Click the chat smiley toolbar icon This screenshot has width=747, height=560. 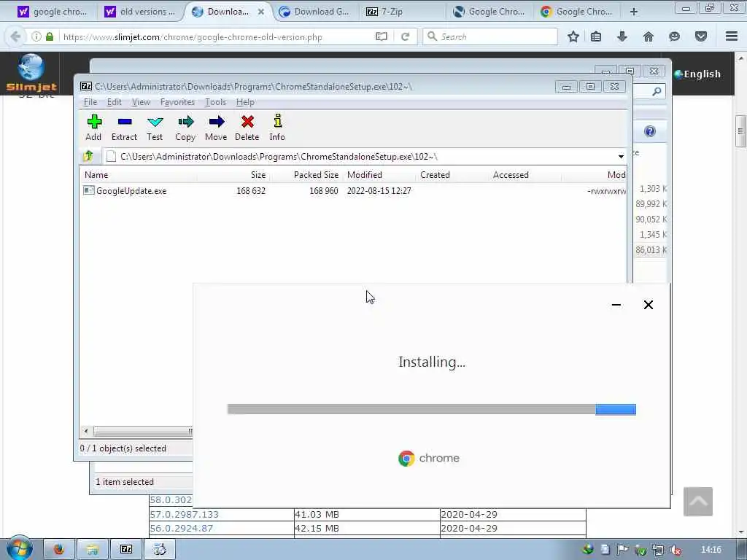674,36
